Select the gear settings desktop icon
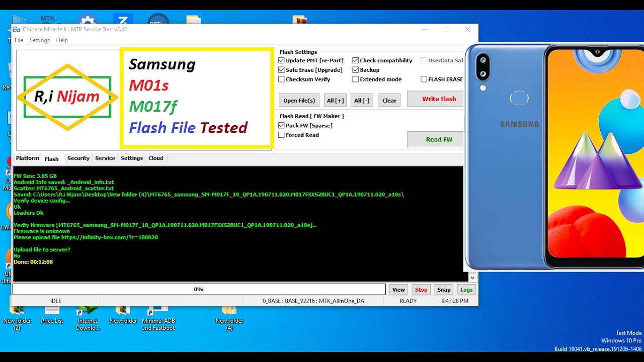The image size is (644, 362). [x=88, y=20]
